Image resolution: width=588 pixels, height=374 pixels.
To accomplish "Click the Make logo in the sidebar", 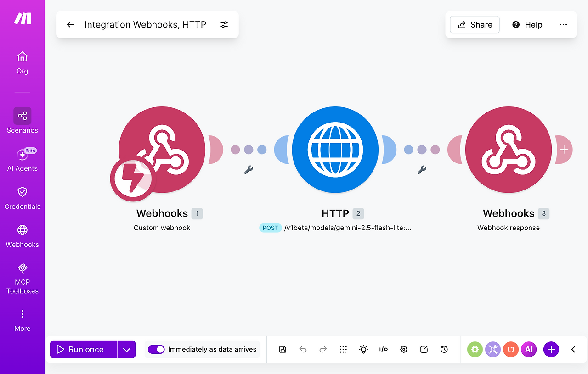I will 22,19.
